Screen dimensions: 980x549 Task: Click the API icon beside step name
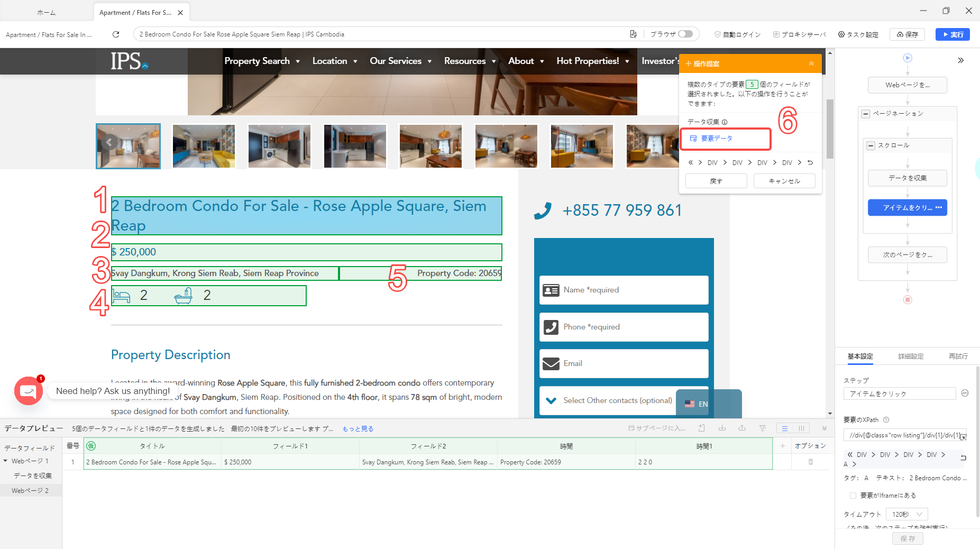coord(965,393)
